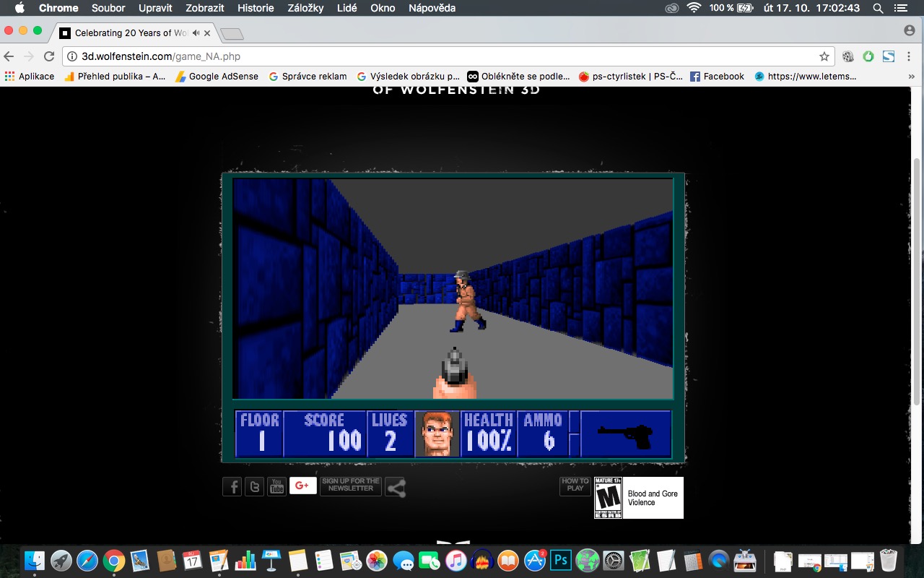Click inside the Wolfenstein 3D game viewport
Image resolution: width=924 pixels, height=578 pixels.
coord(453,288)
